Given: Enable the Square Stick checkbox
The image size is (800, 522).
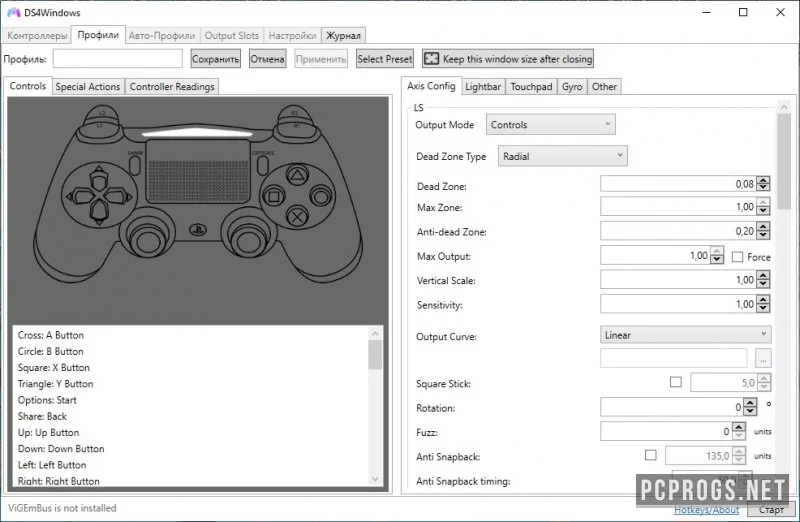Looking at the screenshot, I should click(676, 382).
